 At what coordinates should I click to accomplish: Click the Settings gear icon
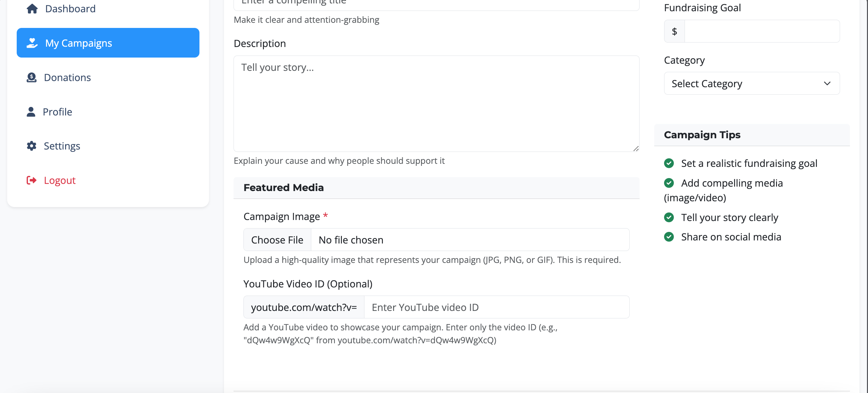(31, 146)
